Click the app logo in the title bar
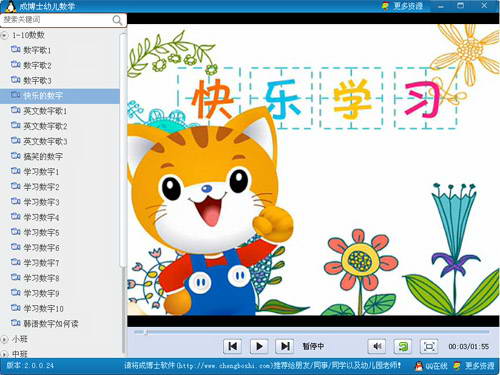This screenshot has height=375, width=500. point(10,6)
